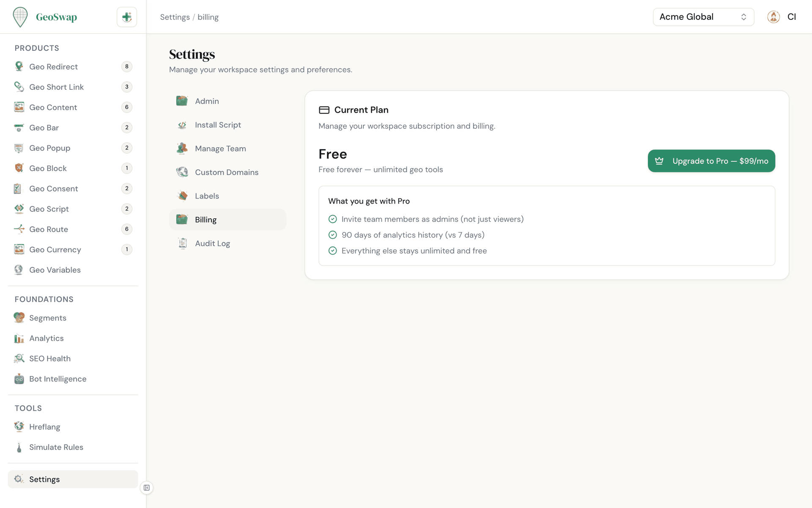The width and height of the screenshot is (812, 508).
Task: Click the Install Script icon
Action: coord(182,125)
